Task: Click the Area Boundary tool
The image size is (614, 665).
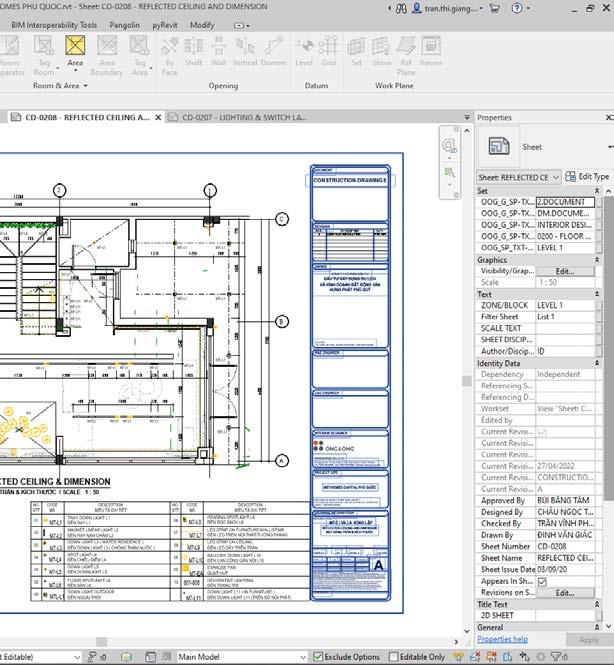Action: [x=106, y=55]
